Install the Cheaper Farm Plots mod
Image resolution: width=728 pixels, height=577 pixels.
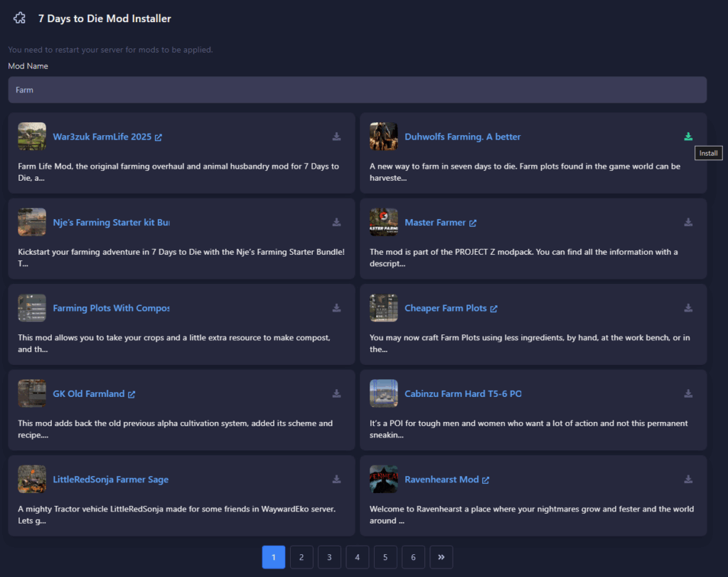pos(687,308)
